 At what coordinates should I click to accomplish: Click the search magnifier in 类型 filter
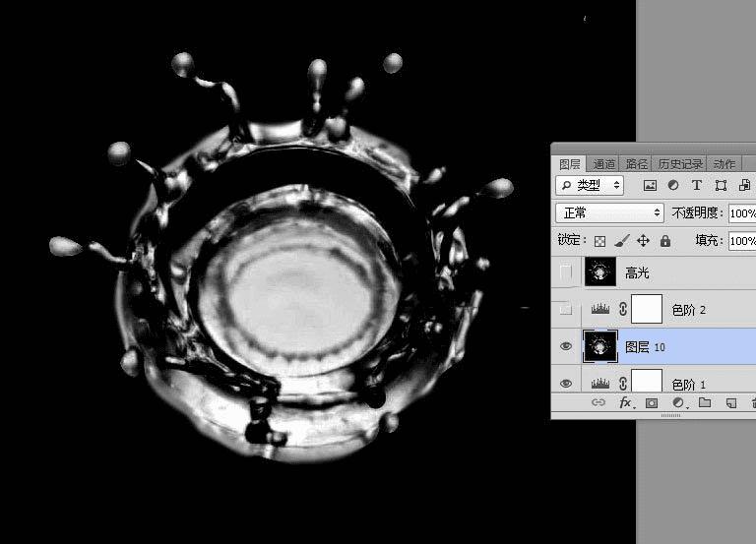[x=566, y=185]
